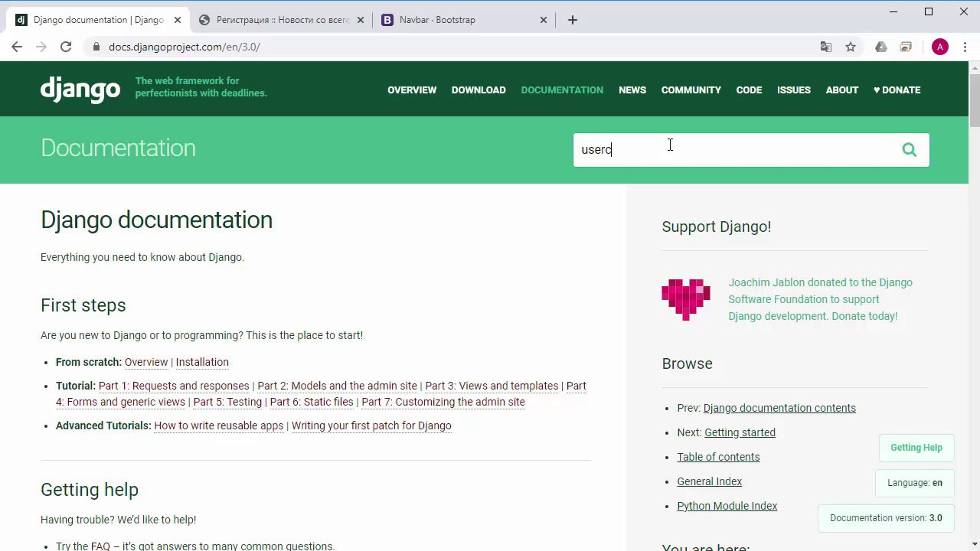The height and width of the screenshot is (551, 980).
Task: Open a new tab with plus icon
Action: 573,20
